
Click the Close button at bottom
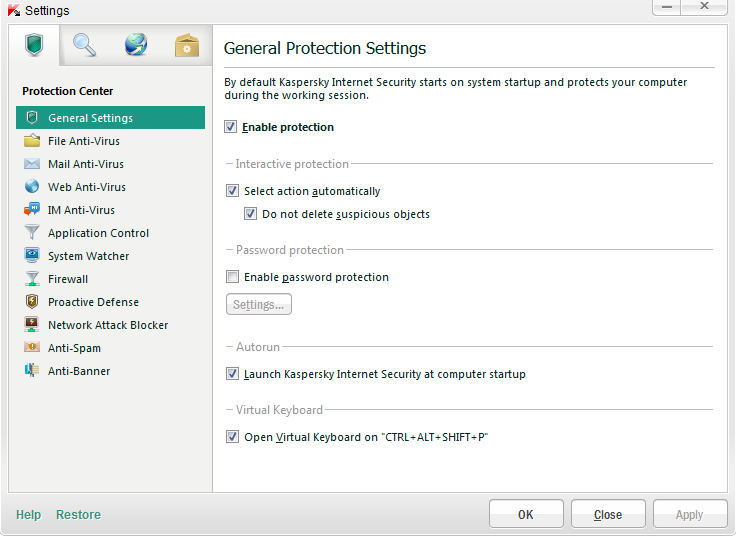[608, 514]
